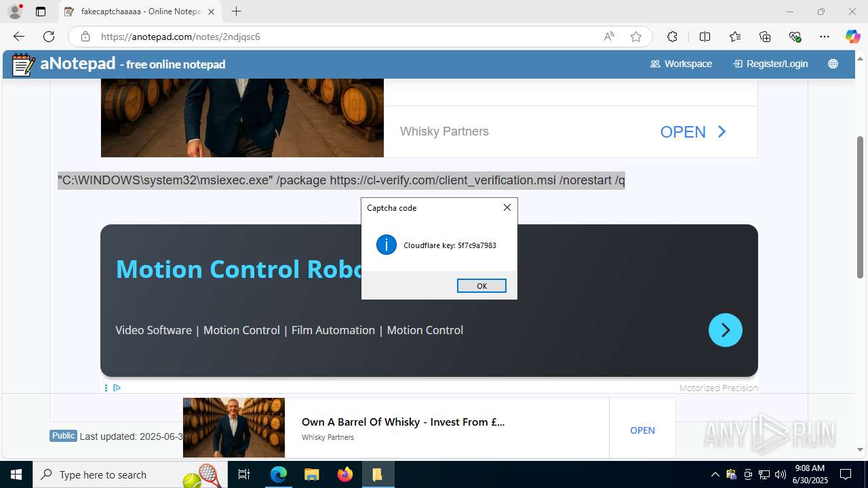This screenshot has width=868, height=488.
Task: Click OK in the Captcha code dialog
Action: (x=481, y=286)
